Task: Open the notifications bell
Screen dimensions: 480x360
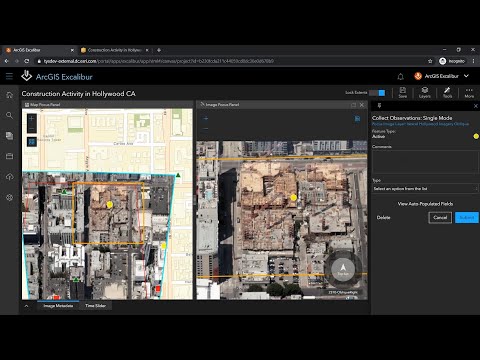Action: click(400, 77)
